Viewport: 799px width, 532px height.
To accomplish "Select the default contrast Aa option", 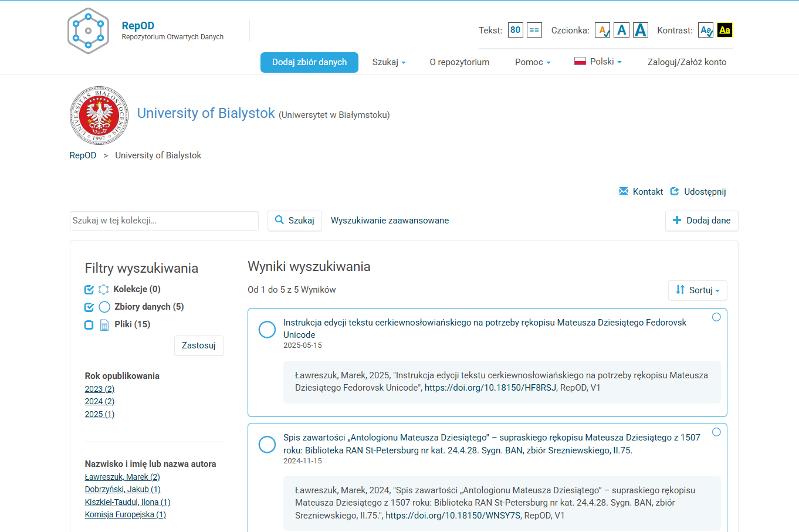I will tap(706, 30).
